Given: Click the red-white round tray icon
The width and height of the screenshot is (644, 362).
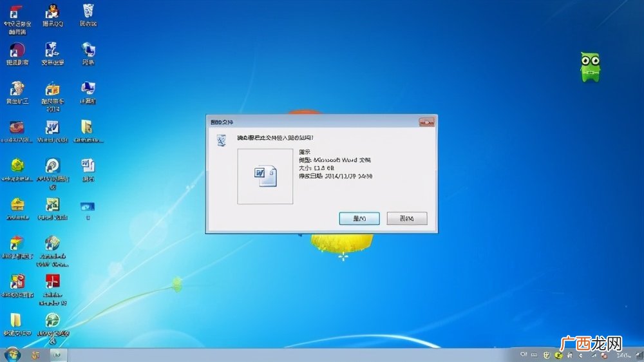Looking at the screenshot, I should pyautogui.click(x=604, y=355).
